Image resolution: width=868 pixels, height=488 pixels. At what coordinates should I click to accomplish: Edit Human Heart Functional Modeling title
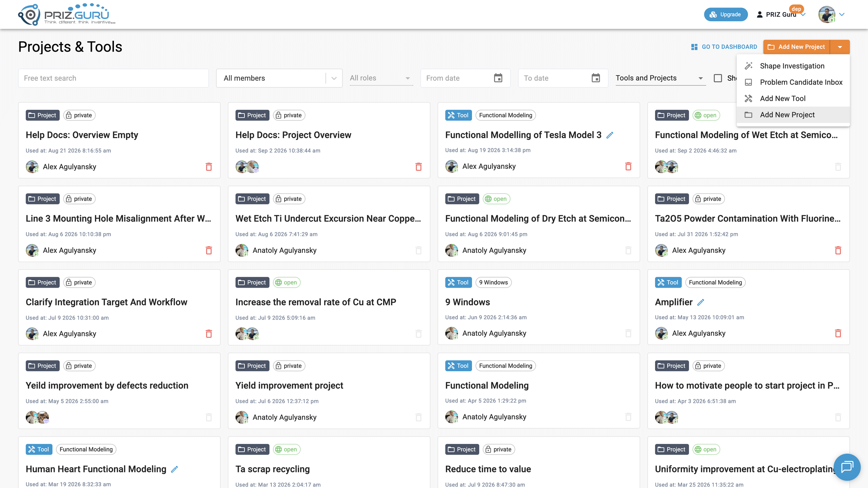[x=174, y=469]
